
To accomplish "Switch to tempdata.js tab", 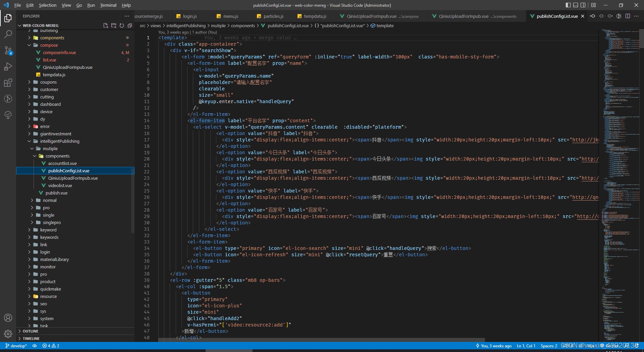I will (315, 16).
